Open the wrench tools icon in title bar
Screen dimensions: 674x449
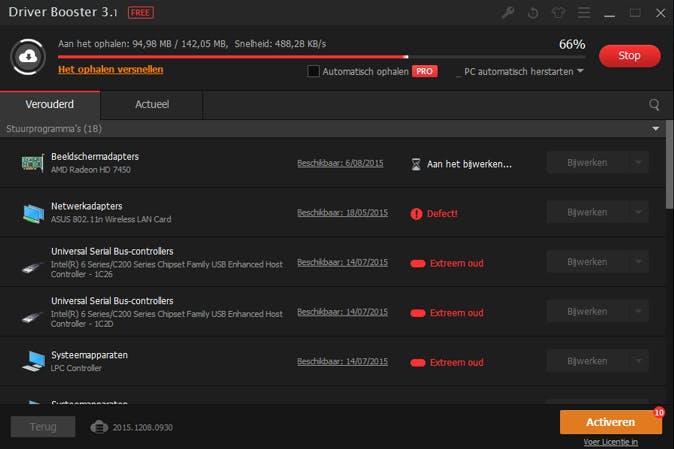508,12
